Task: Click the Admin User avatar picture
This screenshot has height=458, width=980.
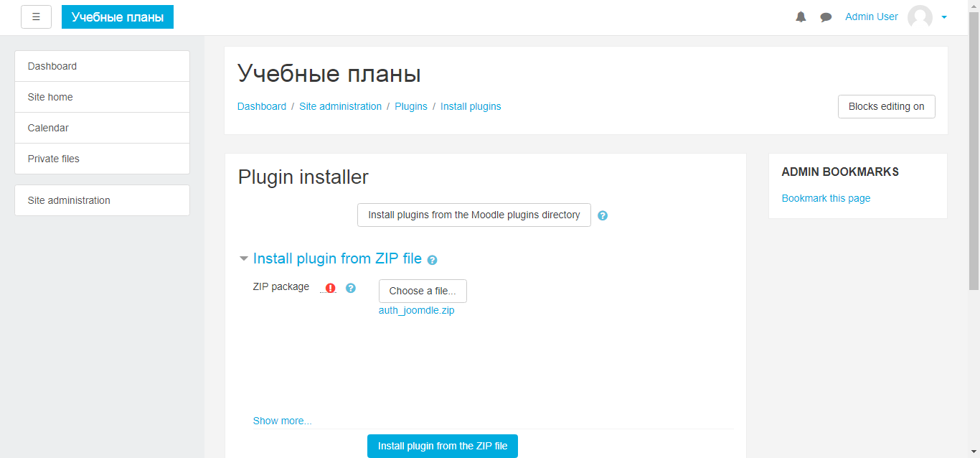Action: [920, 17]
